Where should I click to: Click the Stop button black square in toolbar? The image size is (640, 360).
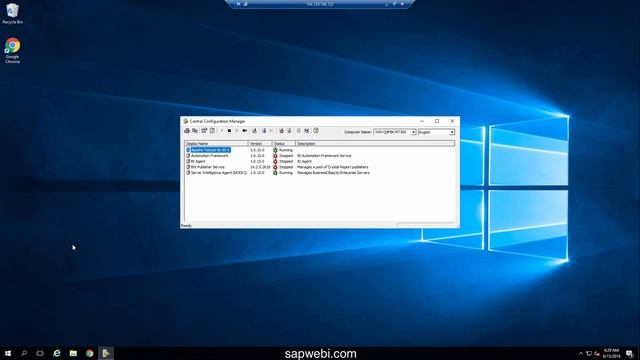click(229, 131)
